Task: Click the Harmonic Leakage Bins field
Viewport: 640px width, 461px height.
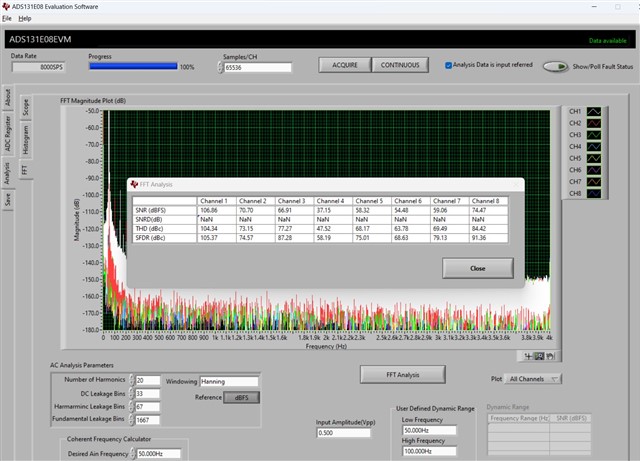Action: click(148, 407)
